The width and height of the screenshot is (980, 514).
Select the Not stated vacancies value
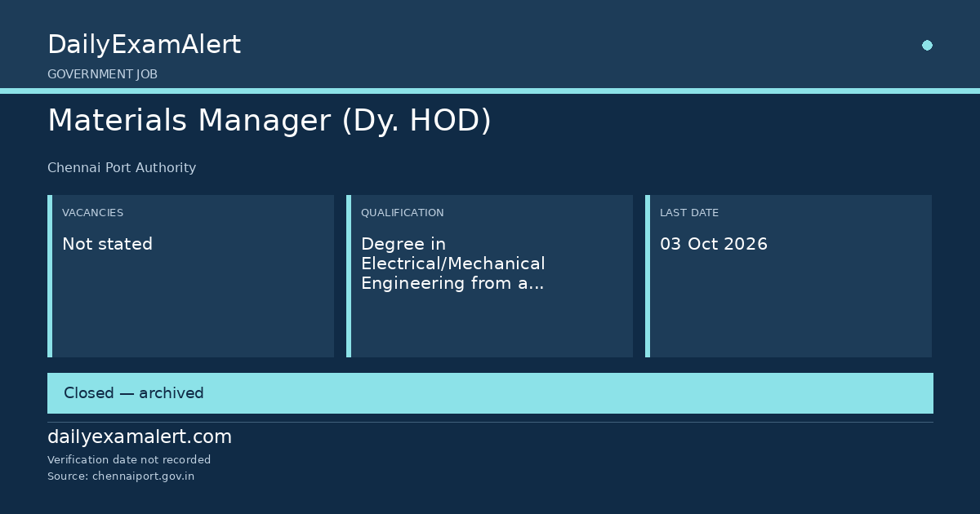[x=107, y=244]
